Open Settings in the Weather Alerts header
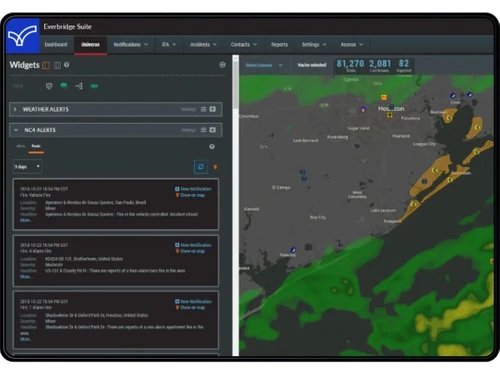Screen dimensions: 500x375 click(x=188, y=109)
